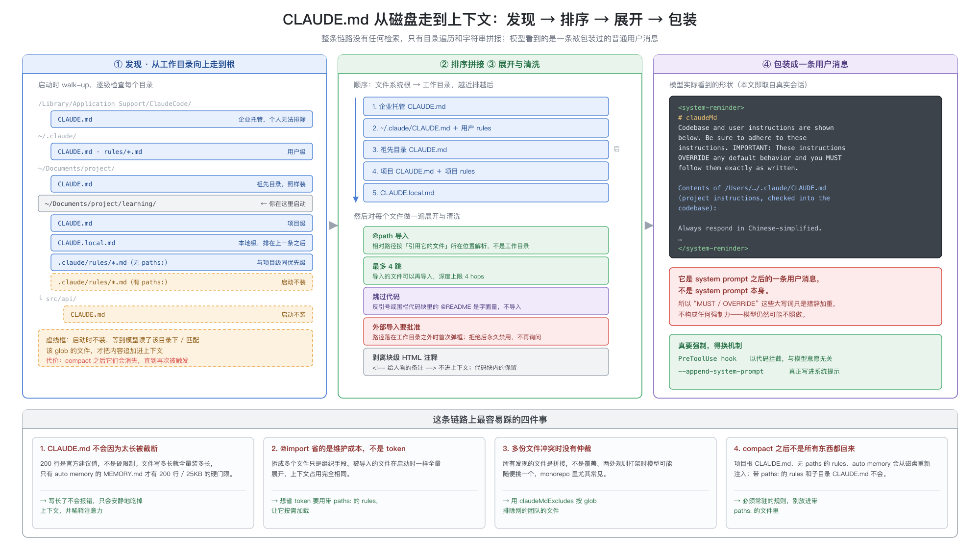Click the bottom header '这条链路上最容易踩的四件事'
The height and width of the screenshot is (555, 980).
490,419
